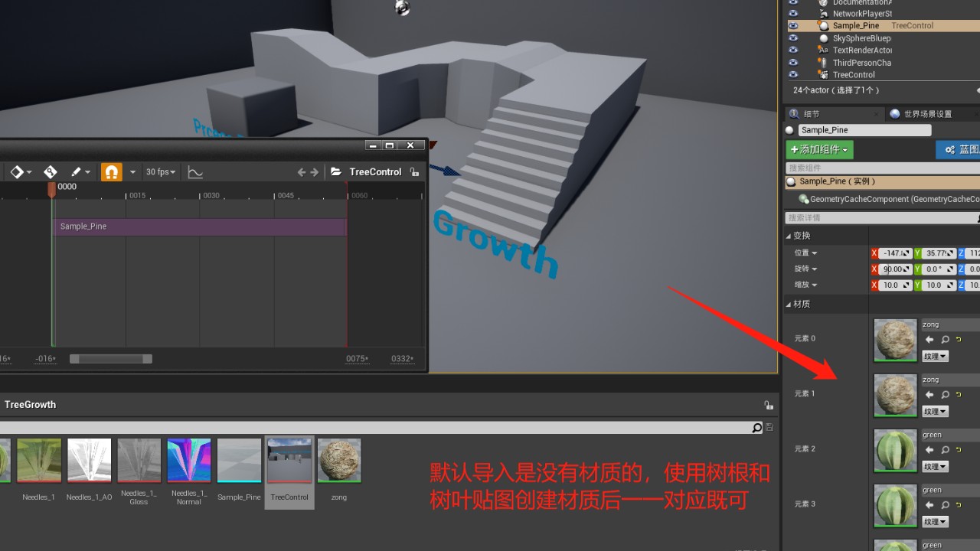Click the 添加组件 add component button
The width and height of the screenshot is (980, 551).
pyautogui.click(x=819, y=149)
